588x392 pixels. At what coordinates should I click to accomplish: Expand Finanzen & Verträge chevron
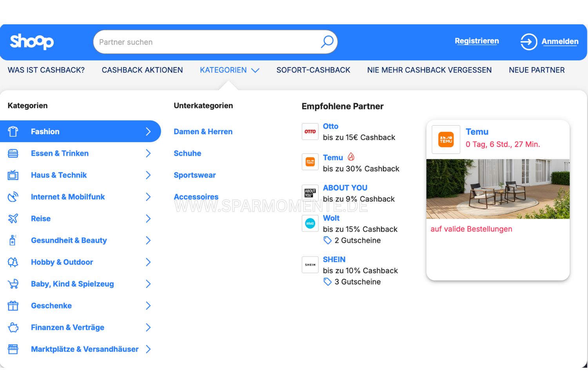[x=148, y=327]
